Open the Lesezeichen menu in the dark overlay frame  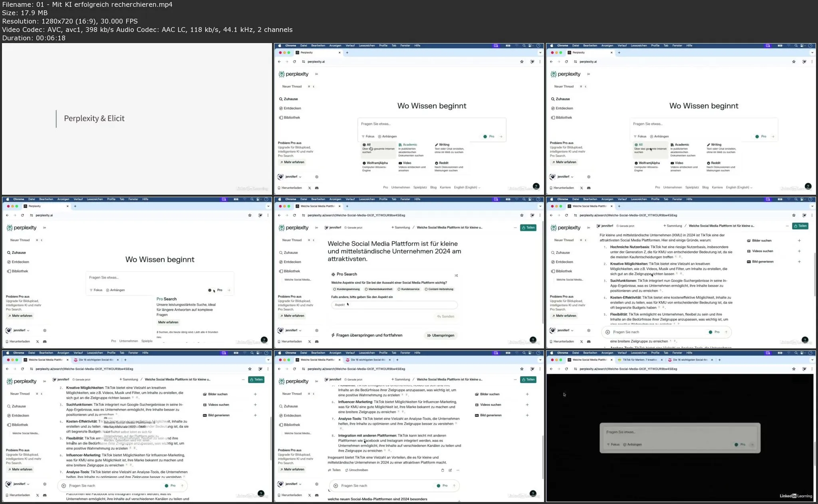pos(639,353)
